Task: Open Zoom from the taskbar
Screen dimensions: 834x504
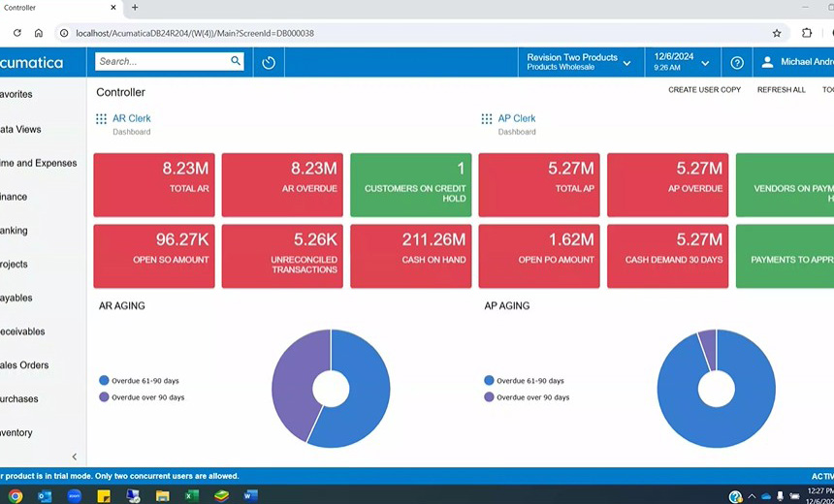Action: click(75, 496)
